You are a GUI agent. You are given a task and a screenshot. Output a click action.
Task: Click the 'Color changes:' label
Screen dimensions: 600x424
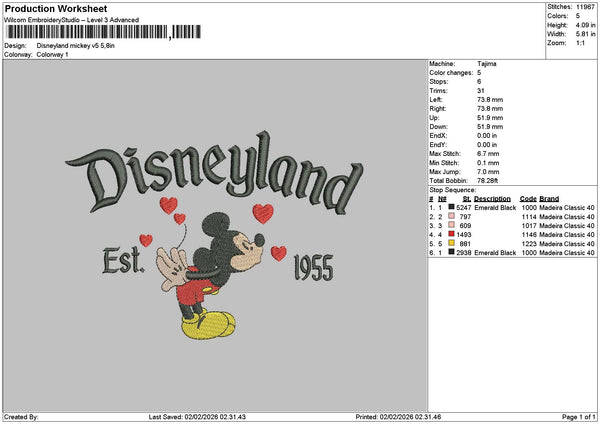click(x=451, y=73)
